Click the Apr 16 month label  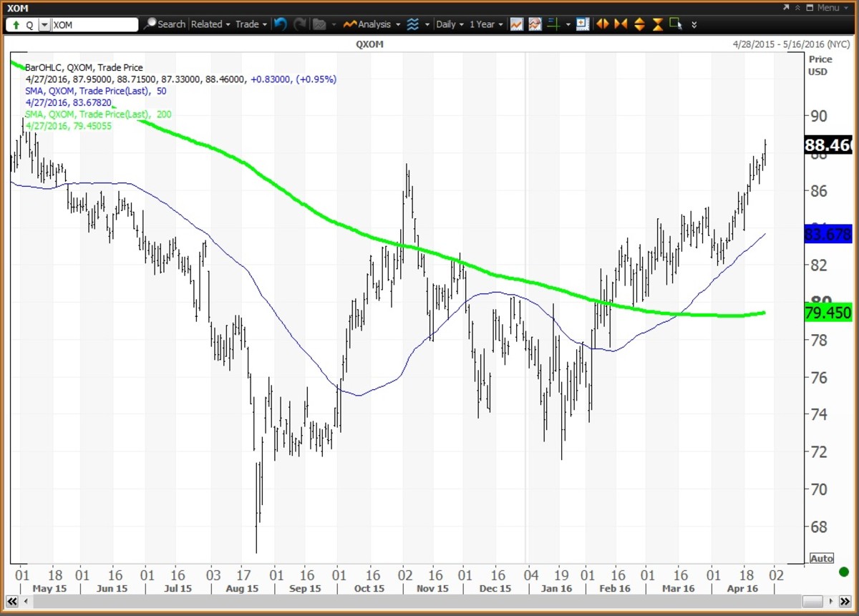click(742, 588)
